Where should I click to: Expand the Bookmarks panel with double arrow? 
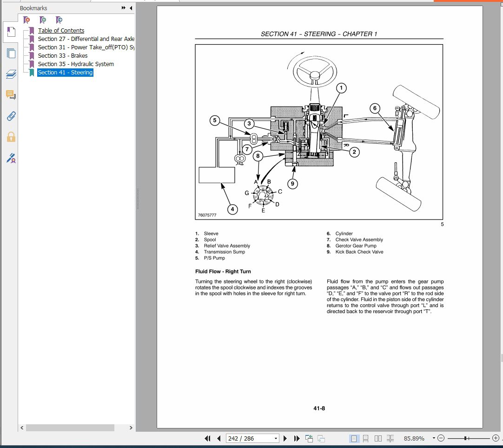(124, 8)
